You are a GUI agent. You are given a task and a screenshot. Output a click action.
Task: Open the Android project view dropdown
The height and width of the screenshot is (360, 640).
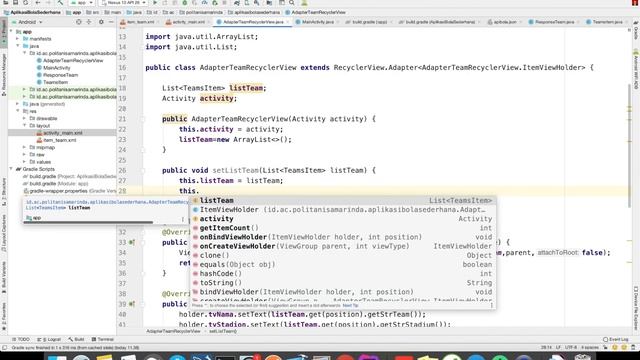coord(27,22)
